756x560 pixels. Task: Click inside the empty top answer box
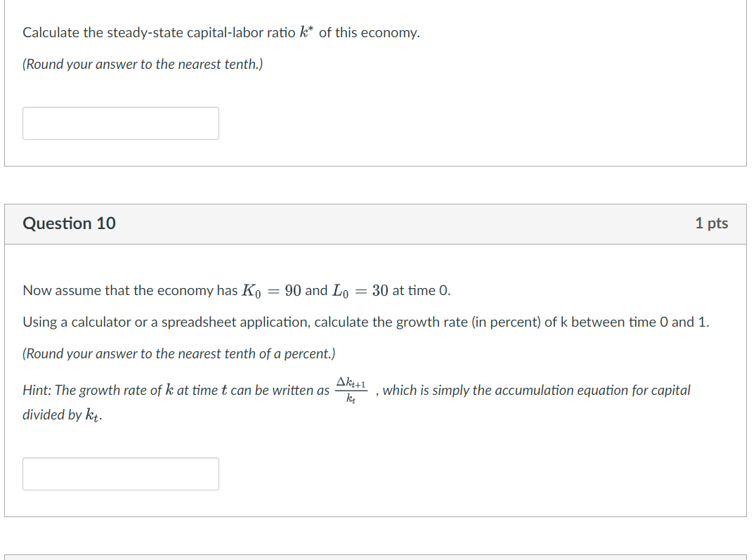[x=120, y=123]
